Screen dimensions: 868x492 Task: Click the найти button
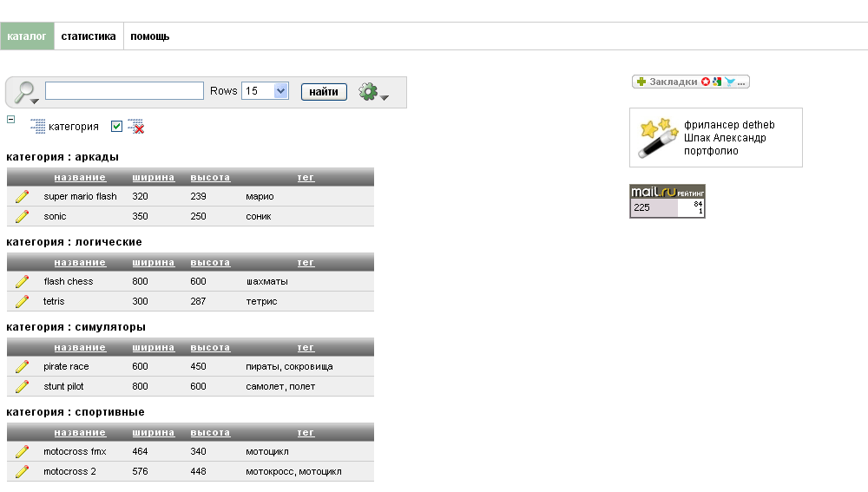(324, 92)
